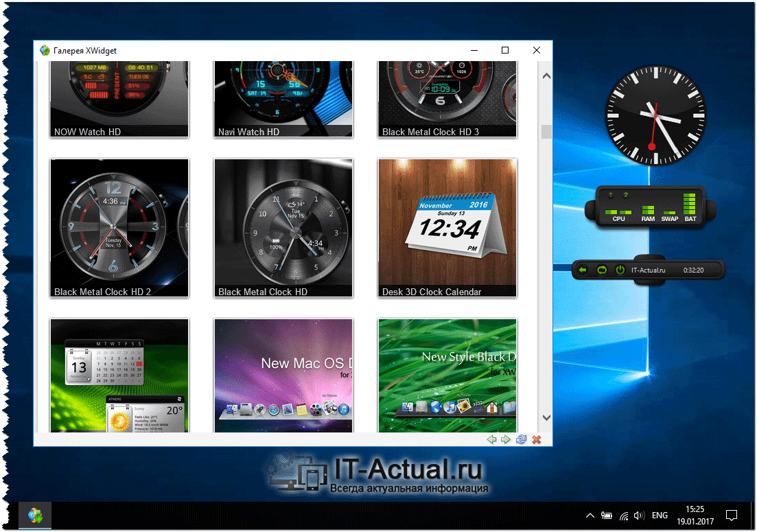Expand the hidden system tray icons
The image size is (757, 532).
590,516
